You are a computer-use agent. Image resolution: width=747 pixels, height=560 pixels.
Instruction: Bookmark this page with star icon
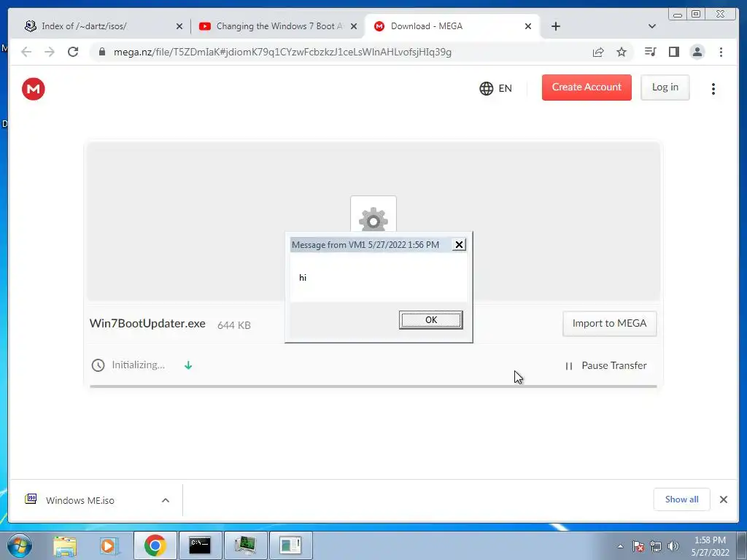[x=622, y=52]
